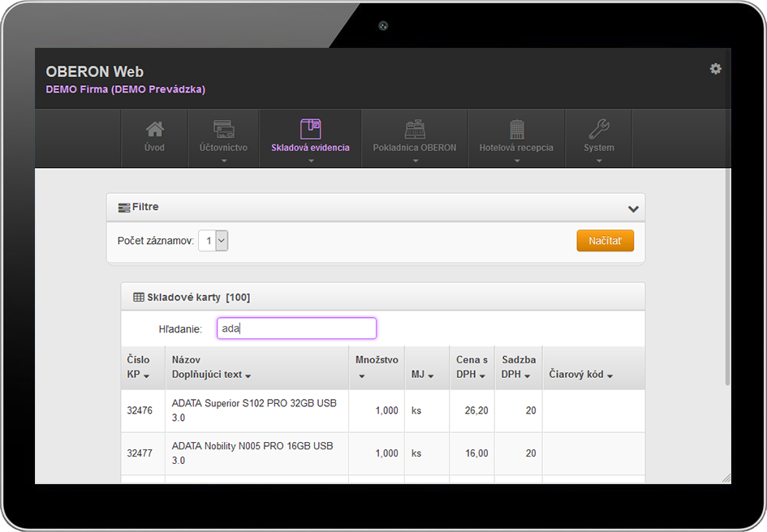Screen dimensions: 767x532
Task: Click DEMO Firma (DEMO Prevádzka) text
Action: click(125, 89)
